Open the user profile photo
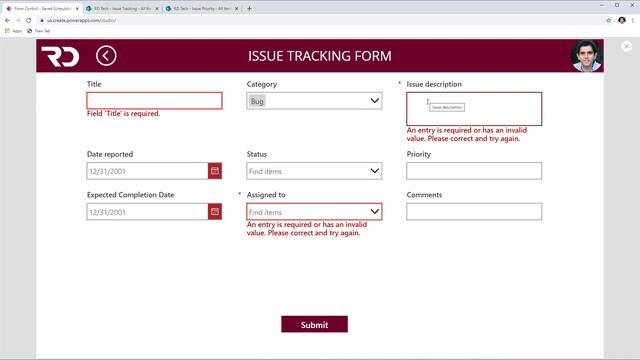 point(587,56)
